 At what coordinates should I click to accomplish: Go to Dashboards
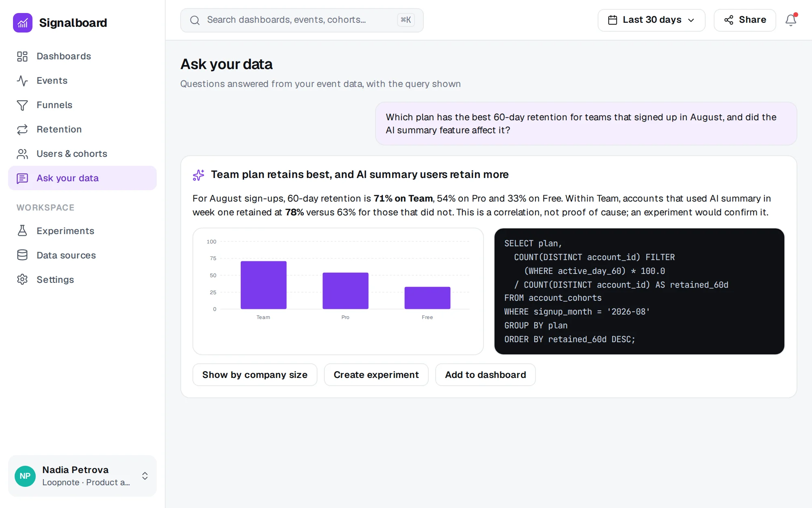pos(82,56)
